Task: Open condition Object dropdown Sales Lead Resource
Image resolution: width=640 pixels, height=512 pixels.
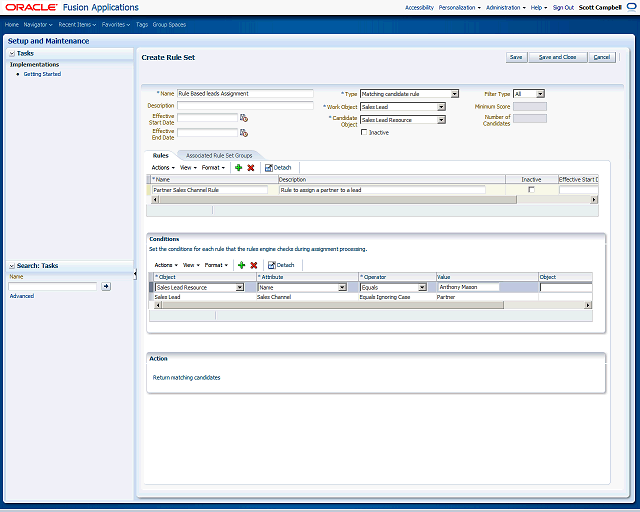Action: click(240, 287)
